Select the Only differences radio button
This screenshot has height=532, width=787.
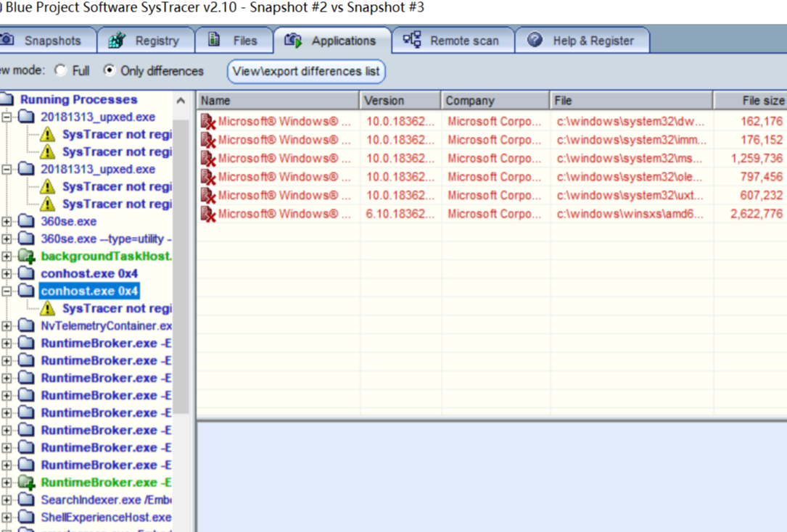109,70
